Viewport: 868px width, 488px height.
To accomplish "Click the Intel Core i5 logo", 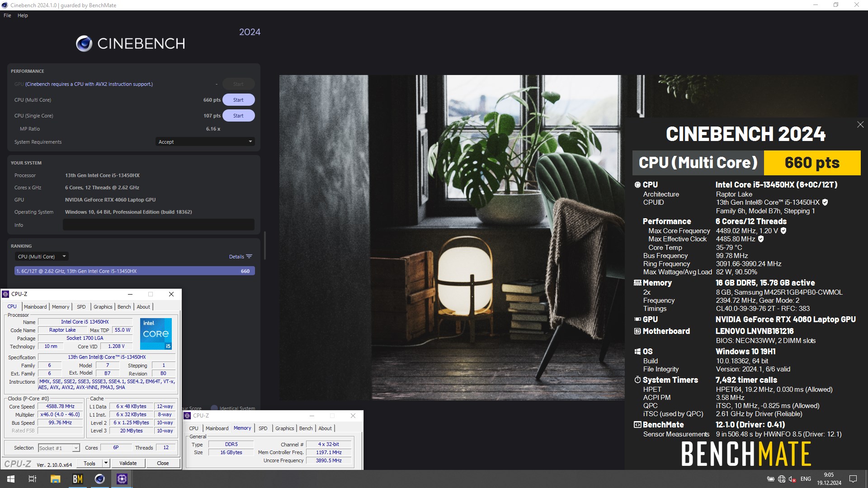I will click(156, 334).
